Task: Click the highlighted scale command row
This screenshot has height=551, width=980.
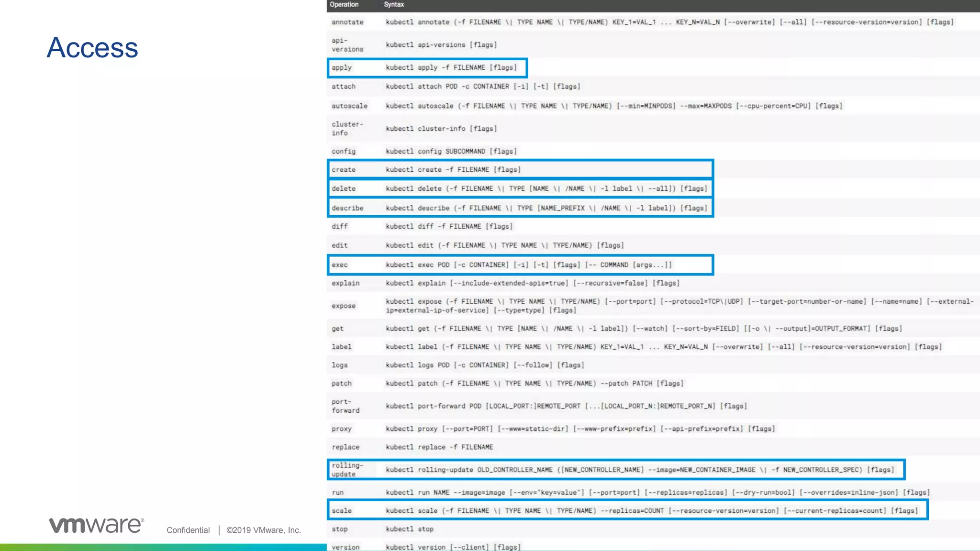Action: (627, 511)
